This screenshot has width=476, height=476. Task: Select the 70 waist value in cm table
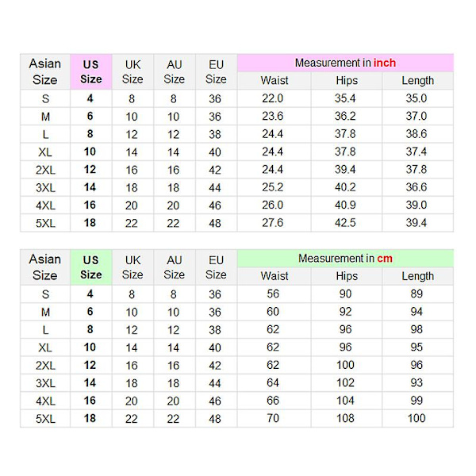(x=273, y=418)
